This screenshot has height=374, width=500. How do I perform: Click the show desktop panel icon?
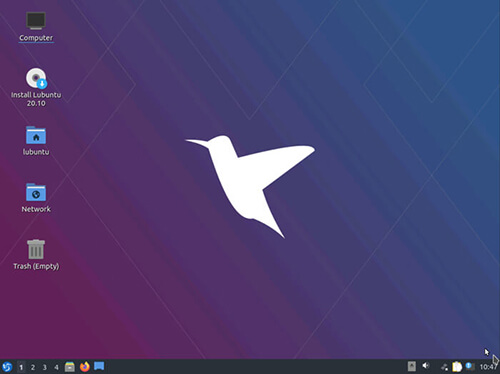[99, 366]
